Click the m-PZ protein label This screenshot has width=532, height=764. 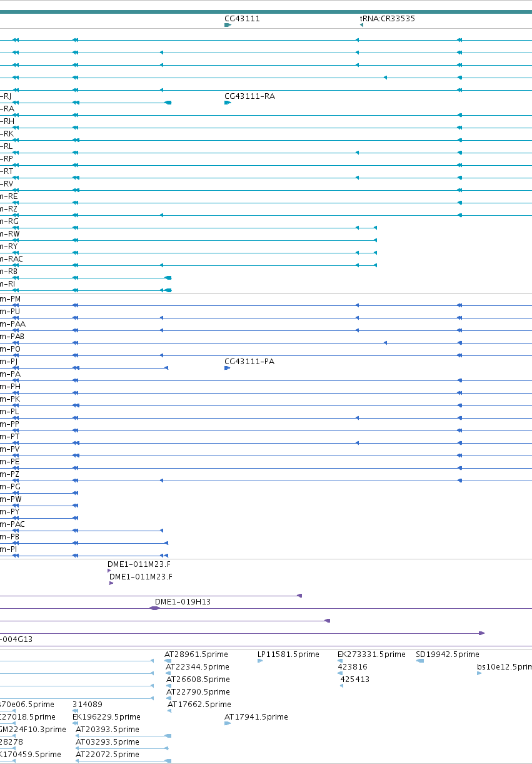click(x=10, y=474)
